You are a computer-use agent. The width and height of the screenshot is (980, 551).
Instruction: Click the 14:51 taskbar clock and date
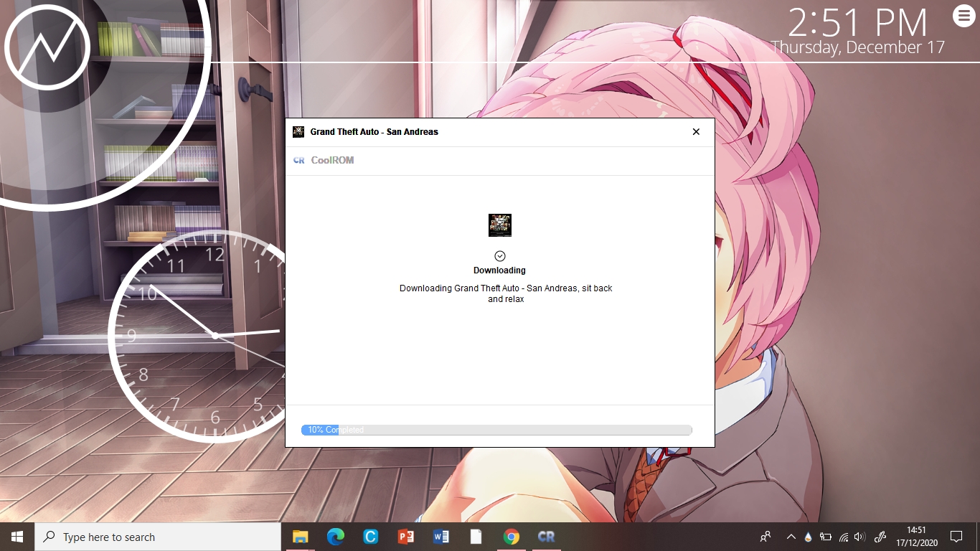coord(916,537)
